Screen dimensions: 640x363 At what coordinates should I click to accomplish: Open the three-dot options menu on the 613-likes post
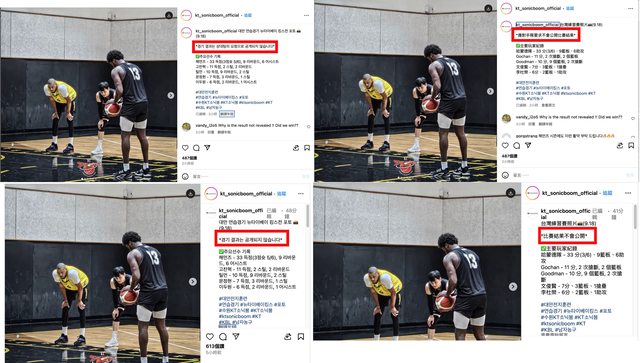[301, 194]
